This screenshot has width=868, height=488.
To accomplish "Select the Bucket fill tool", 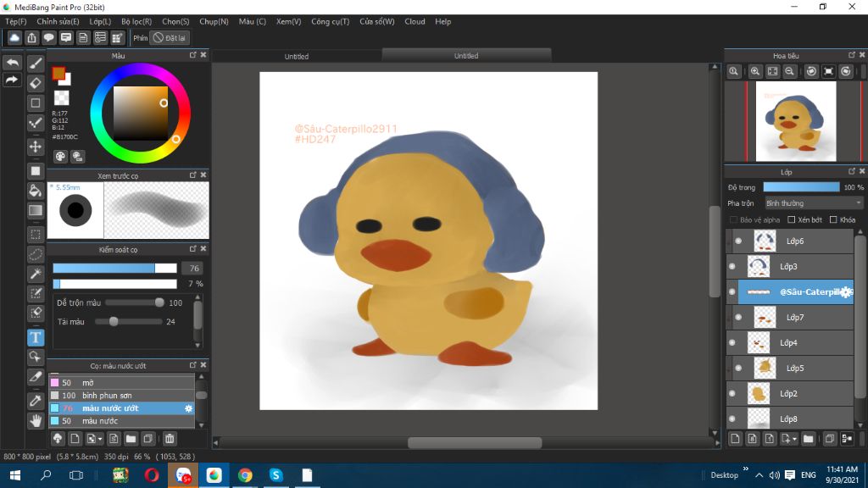I will 36,191.
